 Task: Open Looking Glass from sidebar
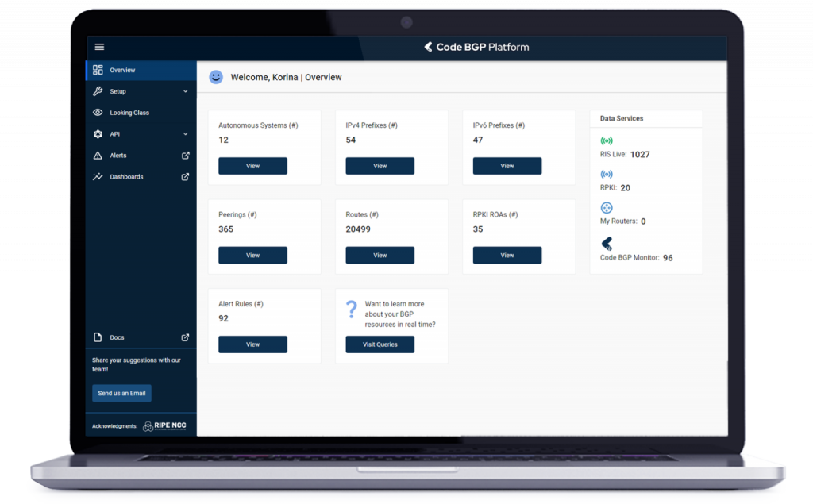click(x=141, y=113)
